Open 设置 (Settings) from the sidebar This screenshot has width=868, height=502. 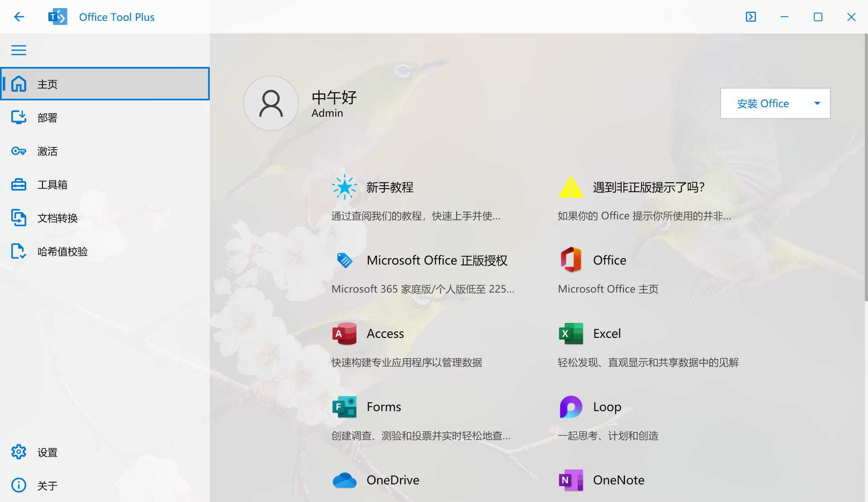pyautogui.click(x=47, y=452)
